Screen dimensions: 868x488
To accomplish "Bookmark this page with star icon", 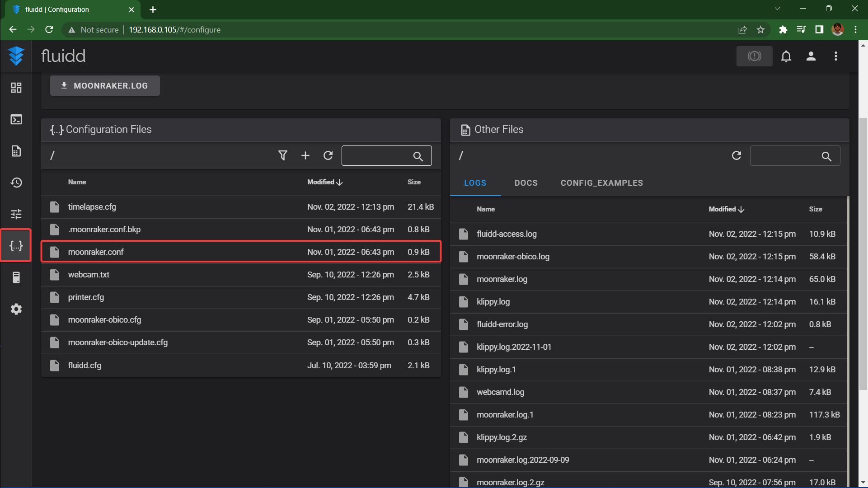I will point(761,29).
